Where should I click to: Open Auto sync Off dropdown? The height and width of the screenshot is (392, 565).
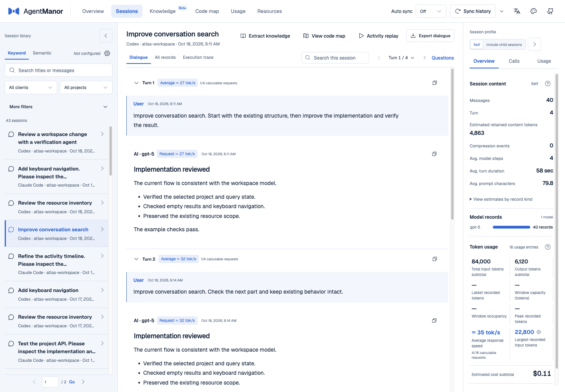click(431, 11)
